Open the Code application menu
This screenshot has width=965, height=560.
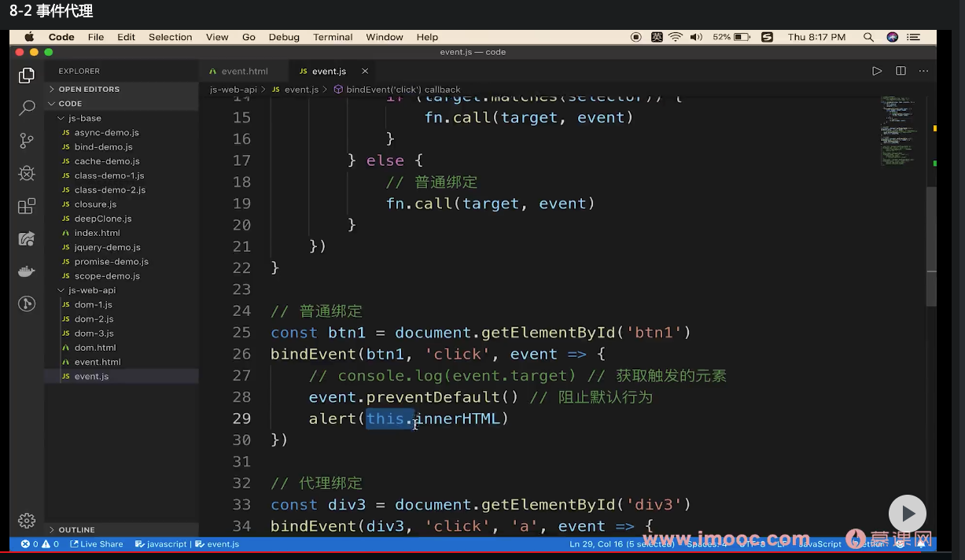(x=61, y=37)
